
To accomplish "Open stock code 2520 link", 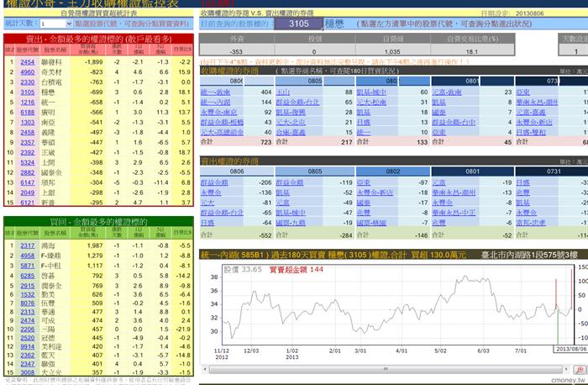I will coord(28,338).
